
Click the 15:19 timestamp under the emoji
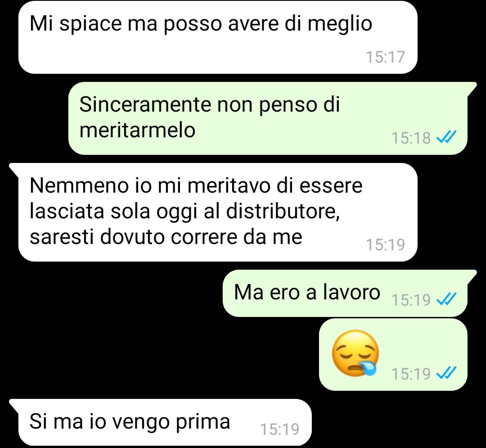411,373
